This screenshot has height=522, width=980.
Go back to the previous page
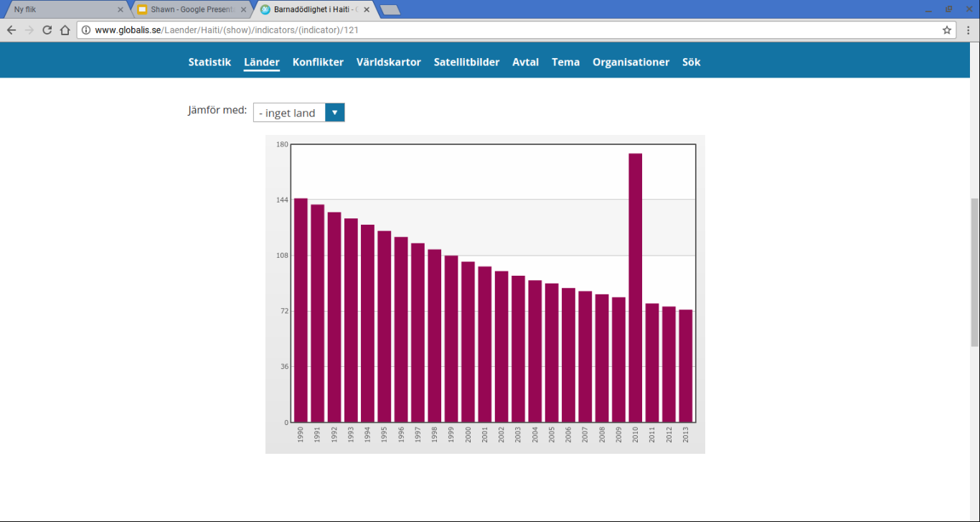coord(11,30)
